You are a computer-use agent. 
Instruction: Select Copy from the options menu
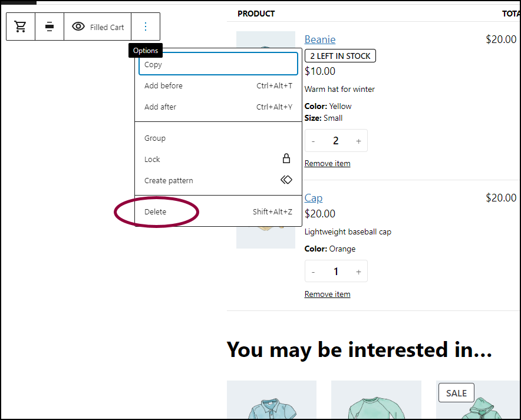coord(218,64)
